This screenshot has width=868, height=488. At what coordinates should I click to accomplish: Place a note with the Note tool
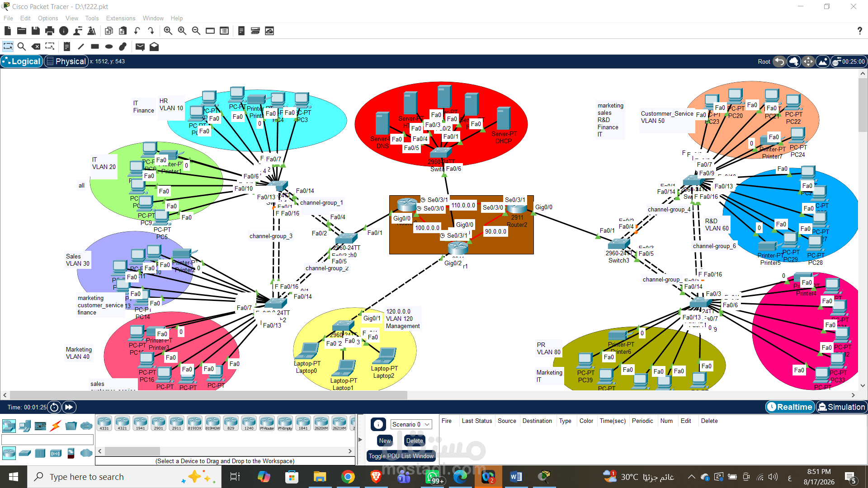[x=67, y=47]
